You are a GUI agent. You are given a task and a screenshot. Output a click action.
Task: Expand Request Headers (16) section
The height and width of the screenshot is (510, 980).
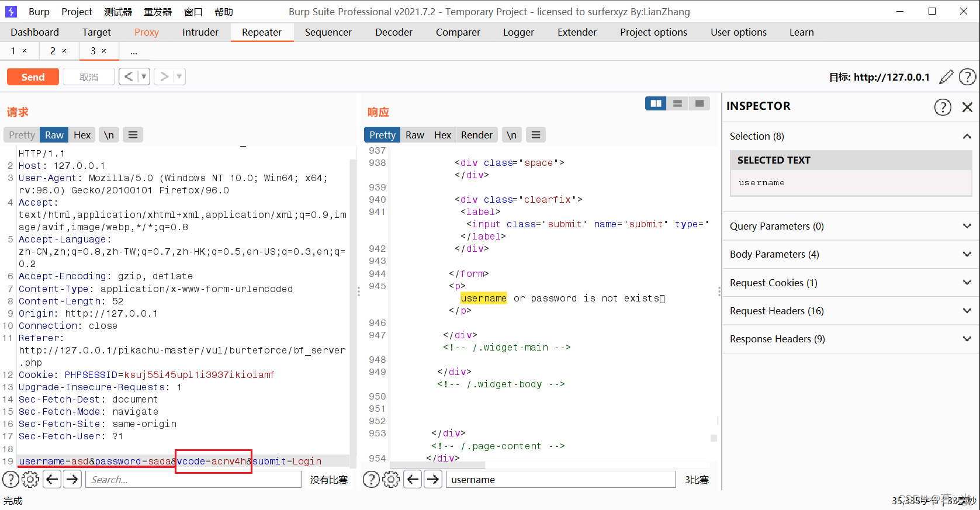(x=967, y=311)
